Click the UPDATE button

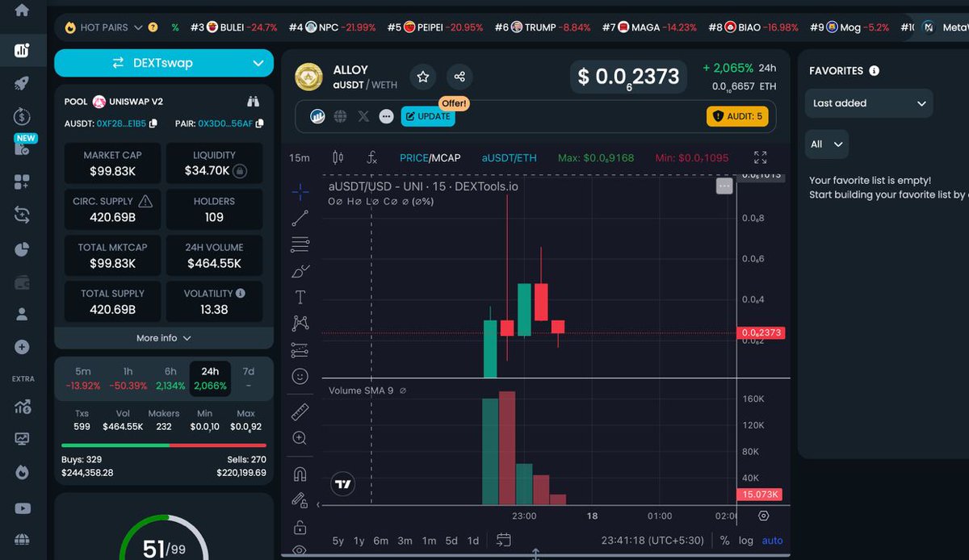tap(428, 116)
